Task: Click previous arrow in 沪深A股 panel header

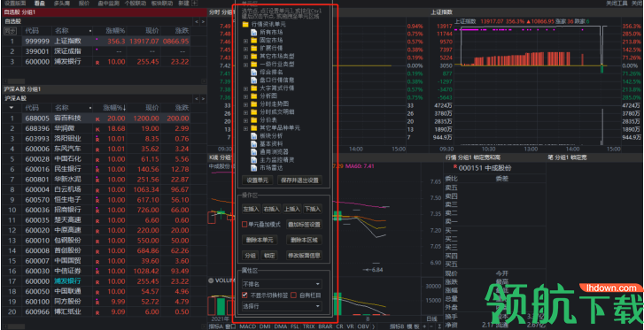Action: point(197,98)
